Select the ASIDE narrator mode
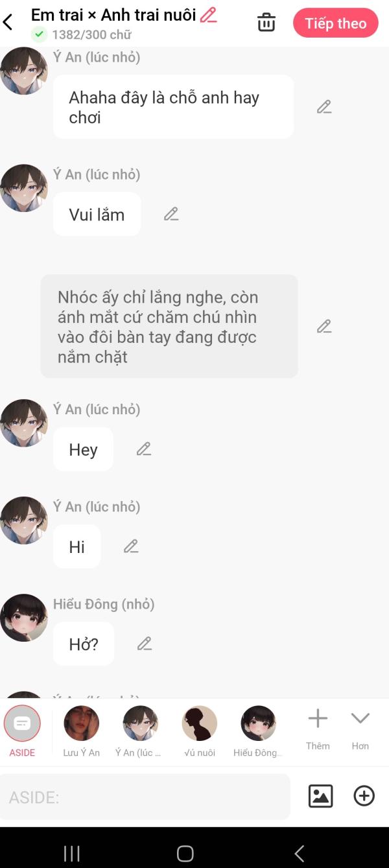 point(22,731)
